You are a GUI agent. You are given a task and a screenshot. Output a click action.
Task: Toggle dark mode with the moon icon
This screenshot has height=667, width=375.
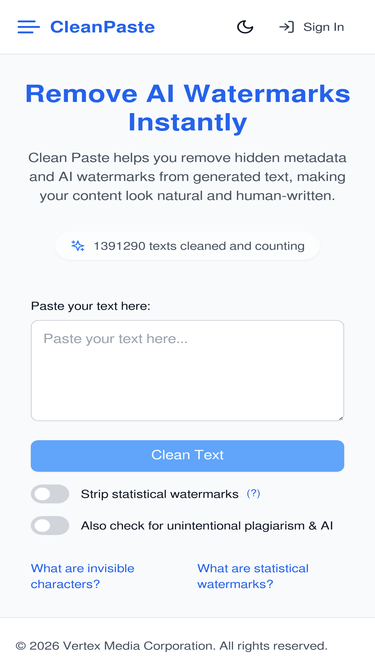pos(245,27)
